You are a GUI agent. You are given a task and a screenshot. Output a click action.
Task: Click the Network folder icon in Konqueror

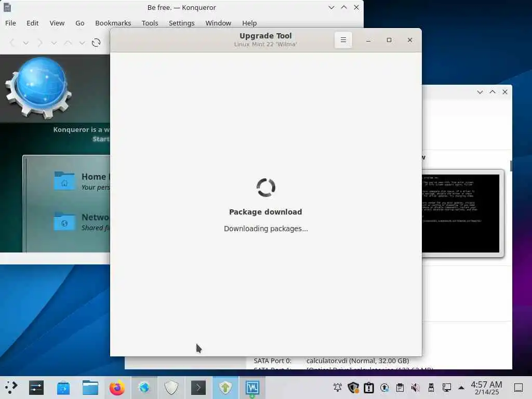[x=64, y=221]
